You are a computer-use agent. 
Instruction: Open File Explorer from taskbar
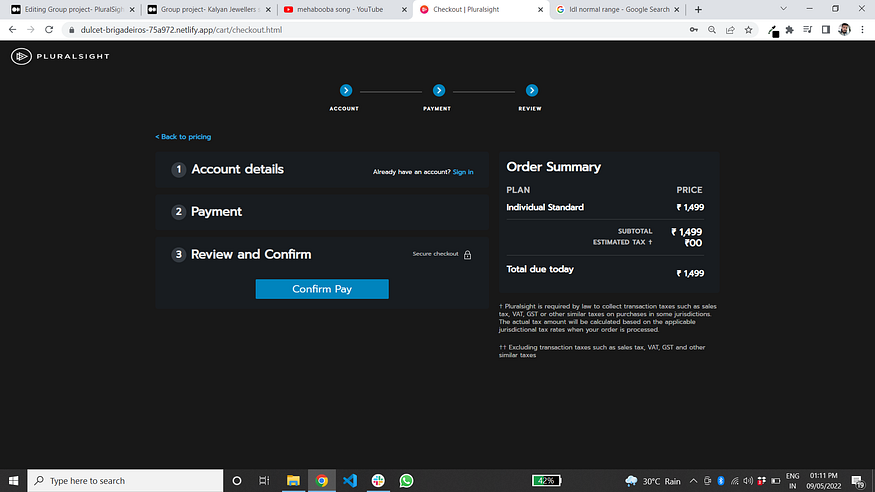pos(293,480)
